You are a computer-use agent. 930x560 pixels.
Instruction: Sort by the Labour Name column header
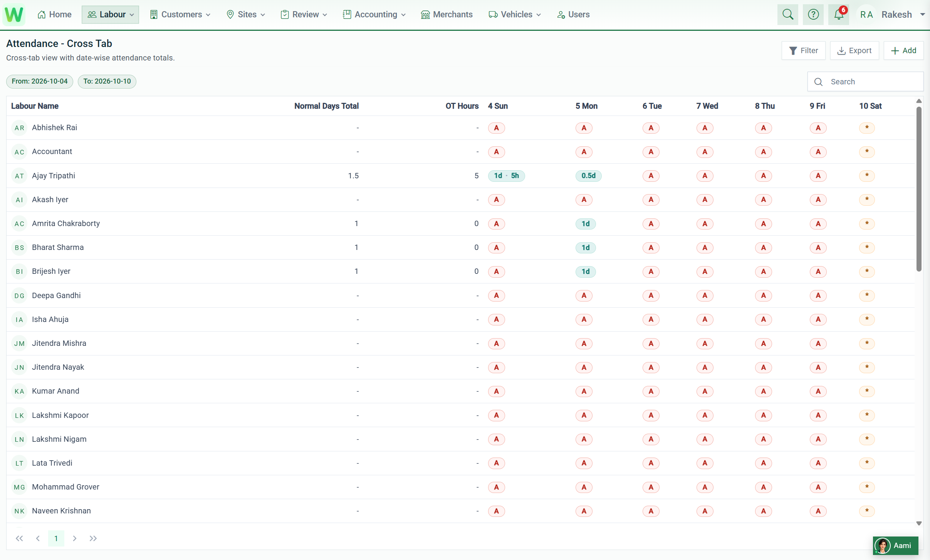35,106
